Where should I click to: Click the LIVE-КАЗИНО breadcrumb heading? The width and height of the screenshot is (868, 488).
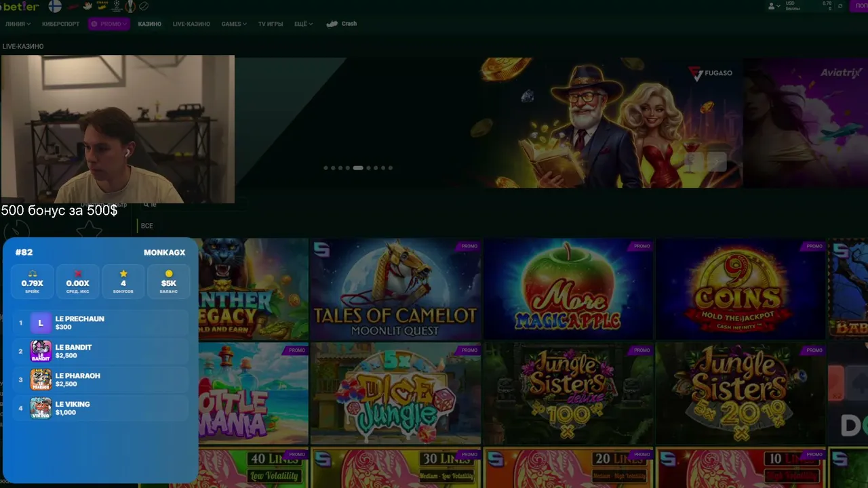23,47
